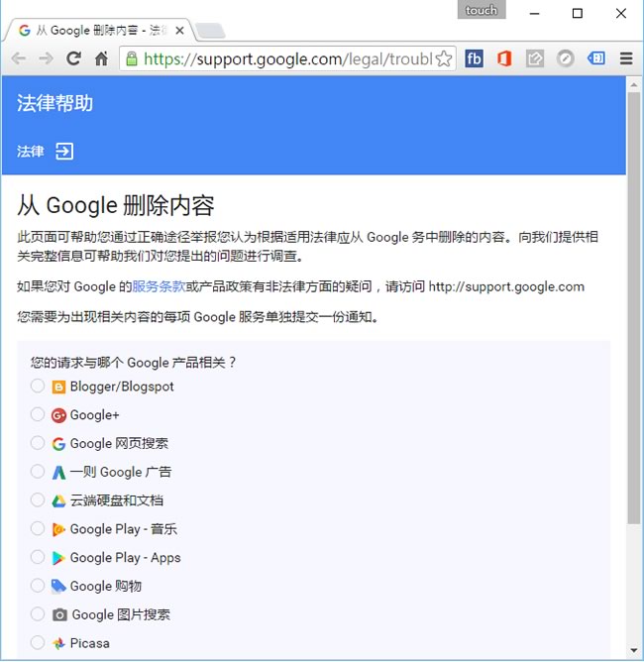Click the Picasa pinwheel icon
The width and height of the screenshot is (644, 662).
(x=58, y=643)
